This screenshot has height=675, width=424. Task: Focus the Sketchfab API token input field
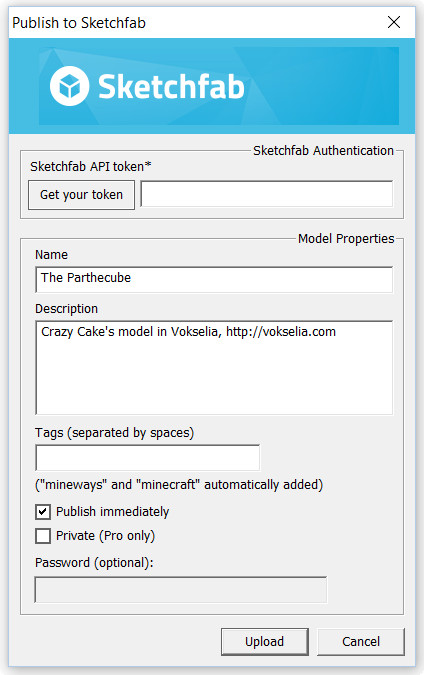[267, 194]
